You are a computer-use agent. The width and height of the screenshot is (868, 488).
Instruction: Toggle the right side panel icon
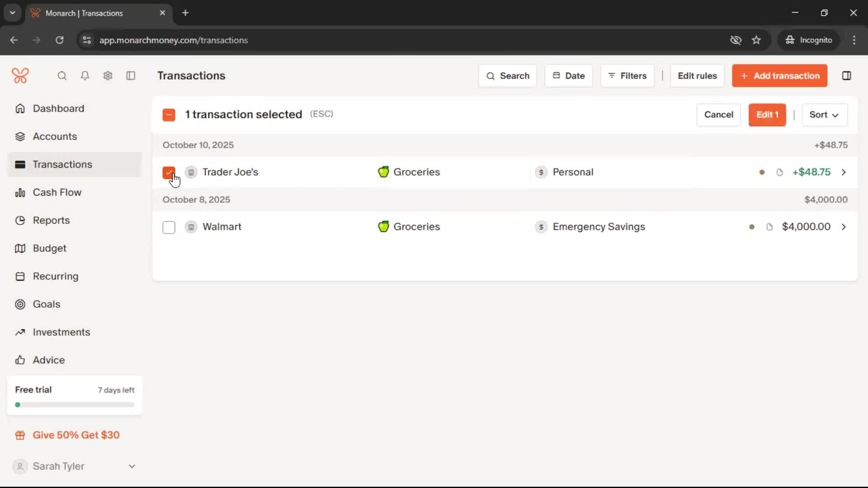[846, 76]
